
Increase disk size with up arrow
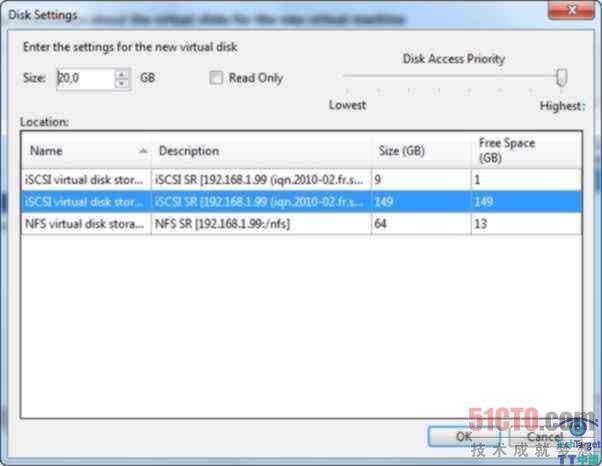pyautogui.click(x=122, y=73)
